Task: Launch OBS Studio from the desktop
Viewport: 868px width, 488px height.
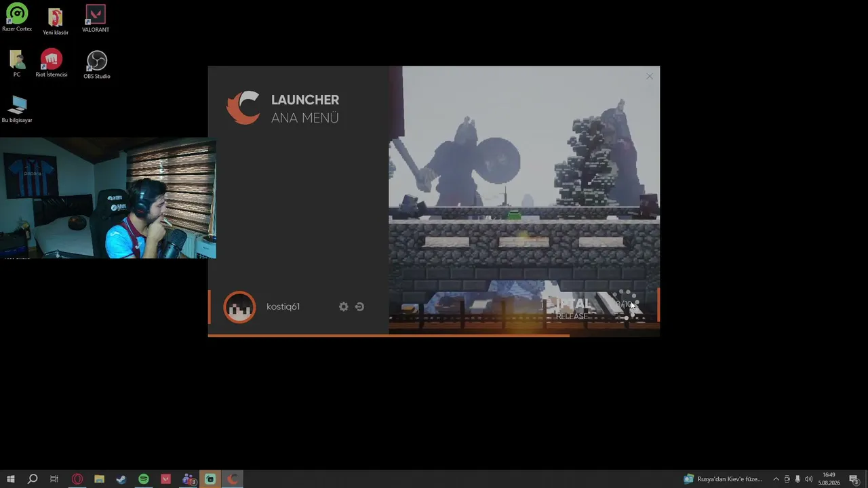Action: coord(97,65)
